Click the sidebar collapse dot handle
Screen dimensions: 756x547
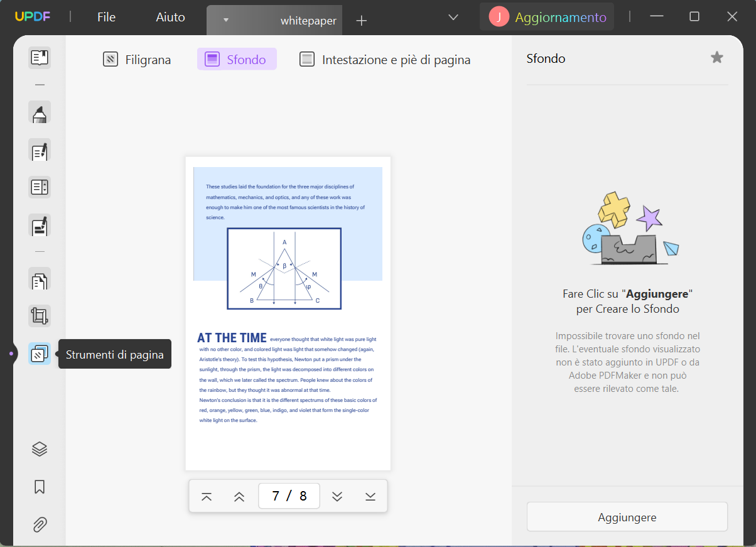point(11,354)
